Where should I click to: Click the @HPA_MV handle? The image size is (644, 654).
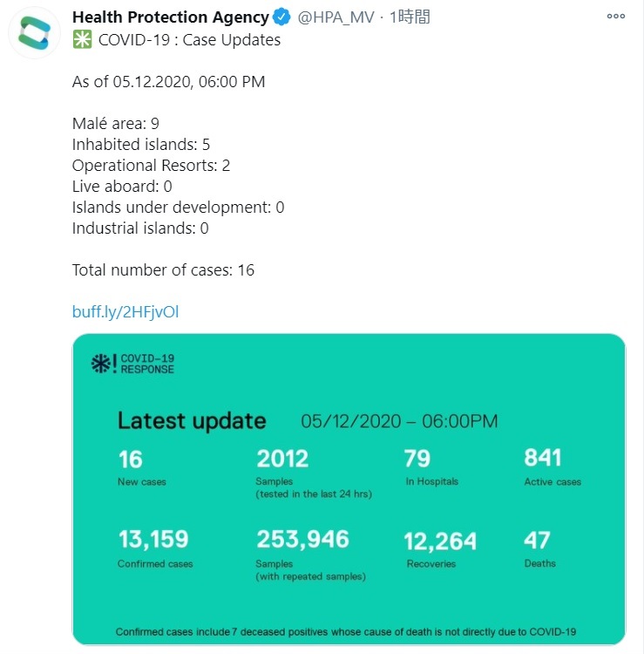336,17
